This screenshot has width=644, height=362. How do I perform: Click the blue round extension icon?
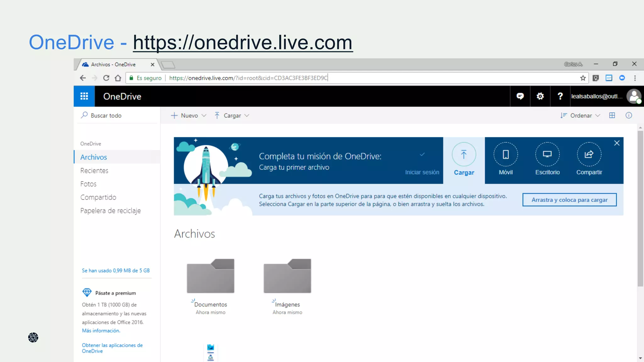(622, 78)
